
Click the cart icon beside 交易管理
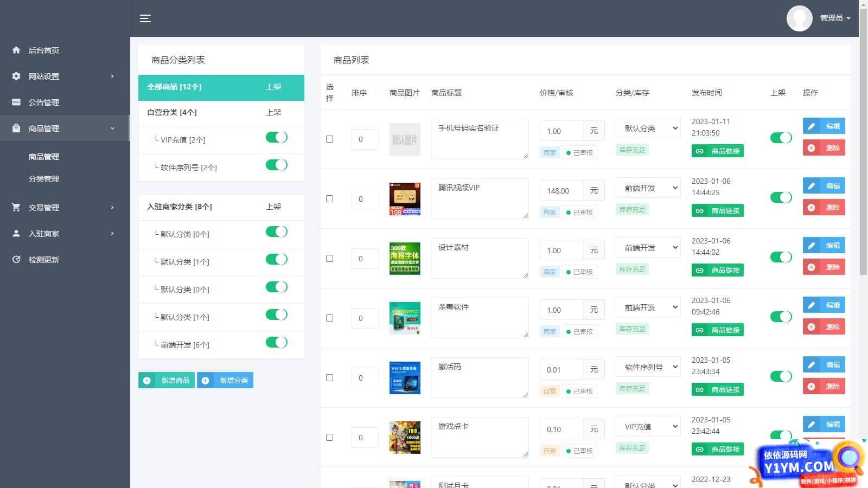tap(16, 207)
